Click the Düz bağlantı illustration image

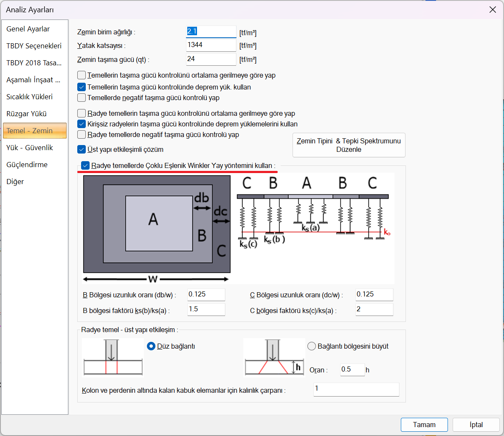click(x=113, y=357)
